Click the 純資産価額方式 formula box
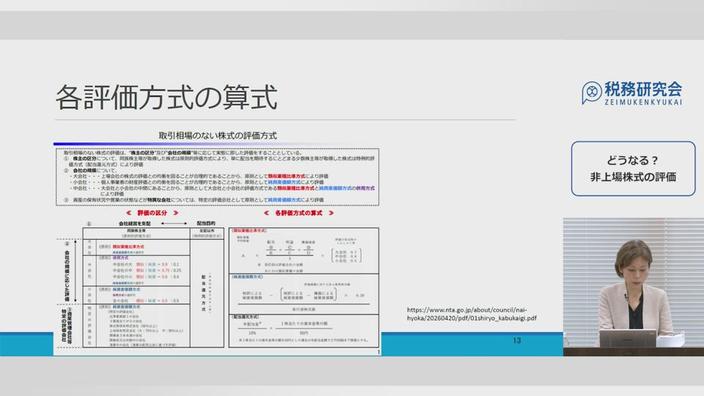The image size is (704, 396). point(304,294)
